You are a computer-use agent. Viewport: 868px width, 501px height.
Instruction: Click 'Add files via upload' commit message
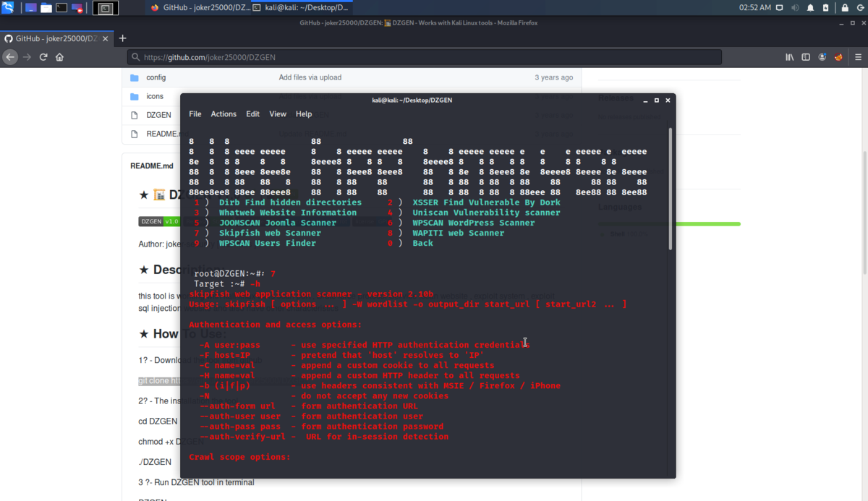310,77
